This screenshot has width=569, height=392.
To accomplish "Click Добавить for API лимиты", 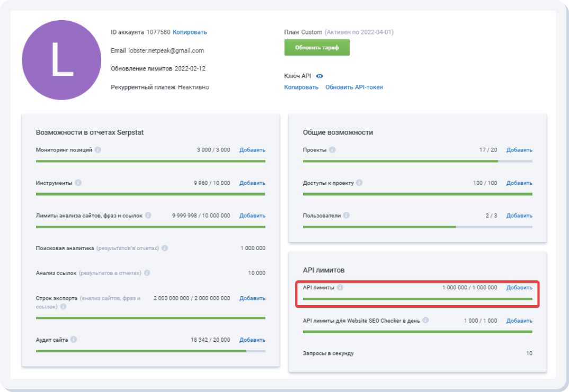I will click(x=519, y=288).
